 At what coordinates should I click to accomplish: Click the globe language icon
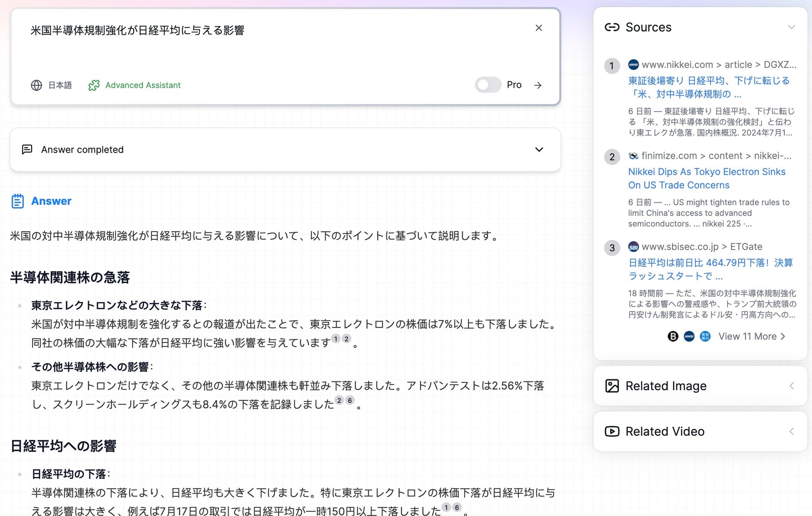(x=37, y=85)
